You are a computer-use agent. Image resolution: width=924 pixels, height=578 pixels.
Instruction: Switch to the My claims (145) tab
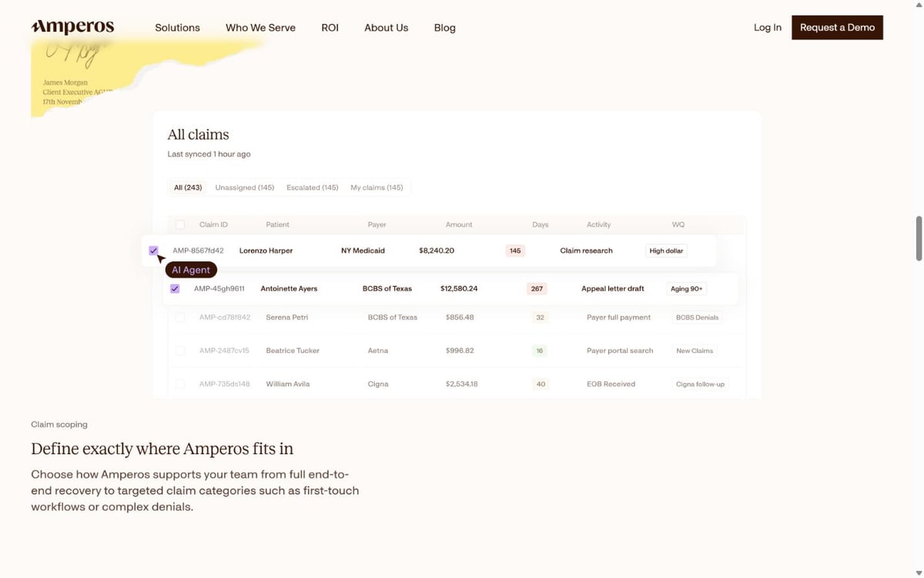pyautogui.click(x=377, y=187)
